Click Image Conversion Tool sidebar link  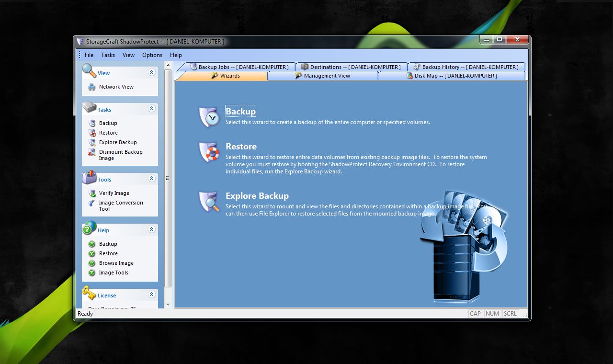(x=121, y=206)
